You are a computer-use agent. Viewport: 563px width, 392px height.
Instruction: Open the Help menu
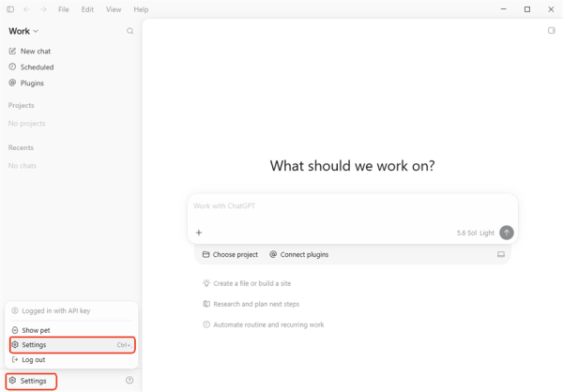141,9
